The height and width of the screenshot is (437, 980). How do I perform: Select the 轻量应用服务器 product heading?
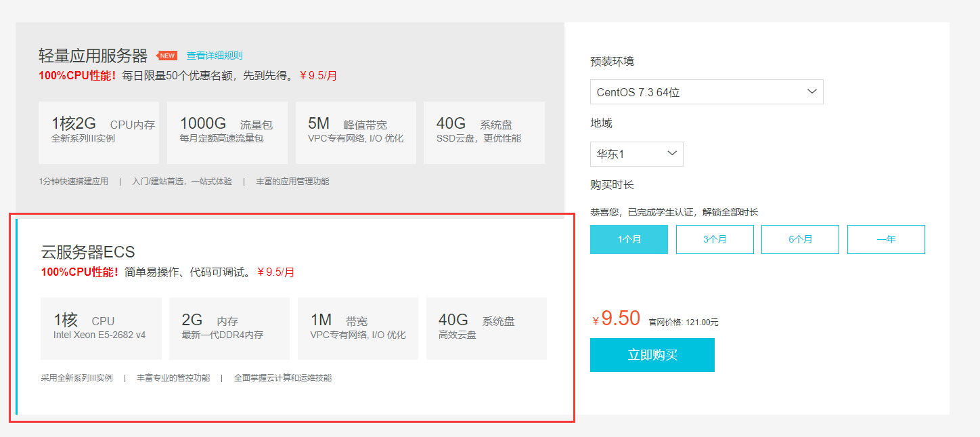[93, 56]
